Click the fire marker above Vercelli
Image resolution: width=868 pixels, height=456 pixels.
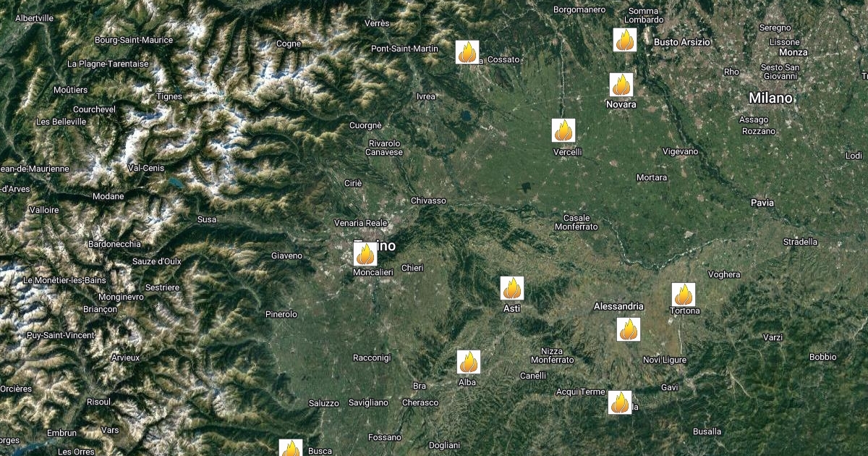tap(563, 130)
